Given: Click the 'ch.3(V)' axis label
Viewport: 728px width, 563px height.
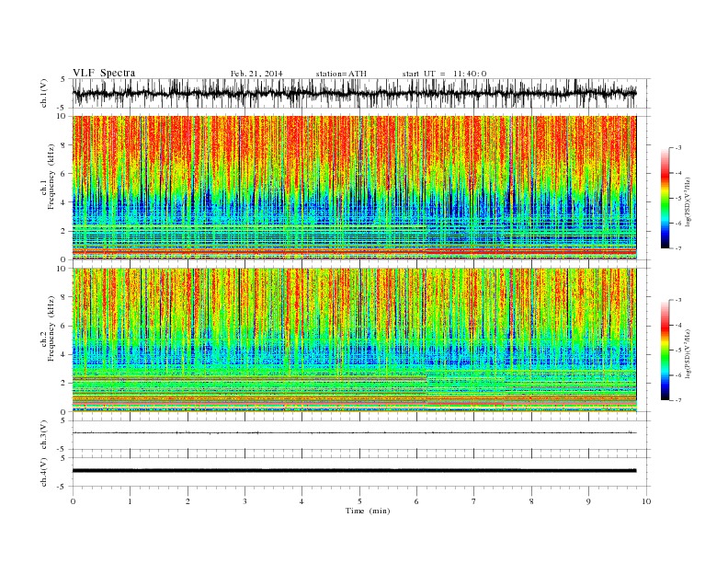Looking at the screenshot, I should [x=44, y=435].
